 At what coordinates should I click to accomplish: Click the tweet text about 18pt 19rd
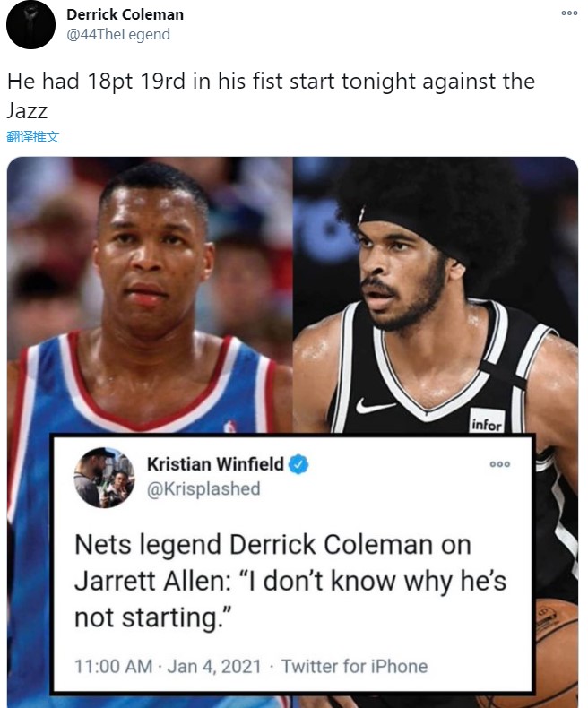tap(271, 96)
